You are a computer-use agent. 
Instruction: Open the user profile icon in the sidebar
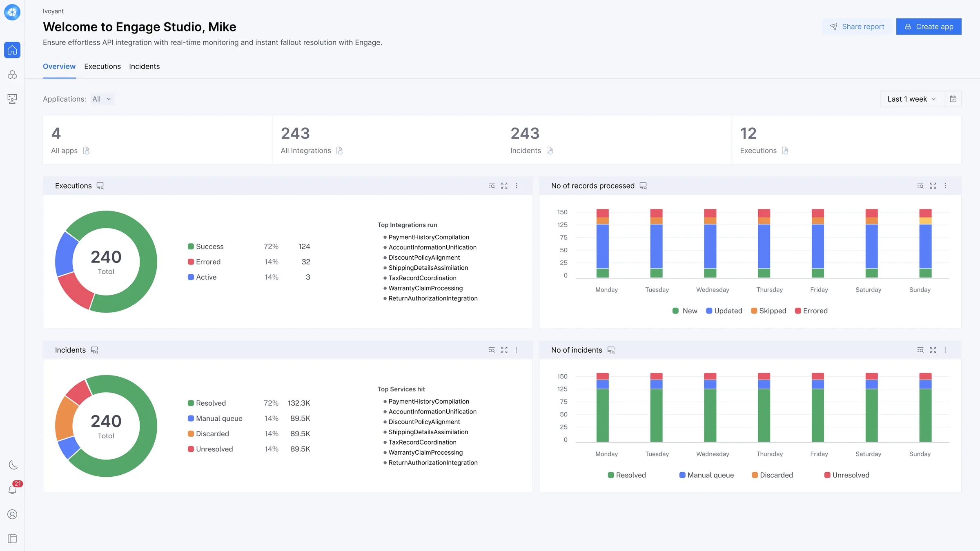(12, 514)
